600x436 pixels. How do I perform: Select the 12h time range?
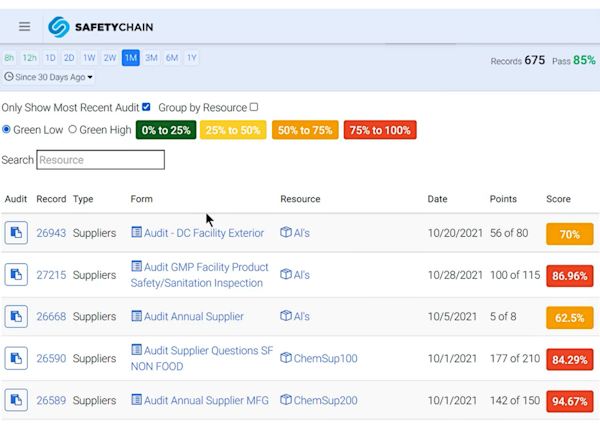[29, 58]
